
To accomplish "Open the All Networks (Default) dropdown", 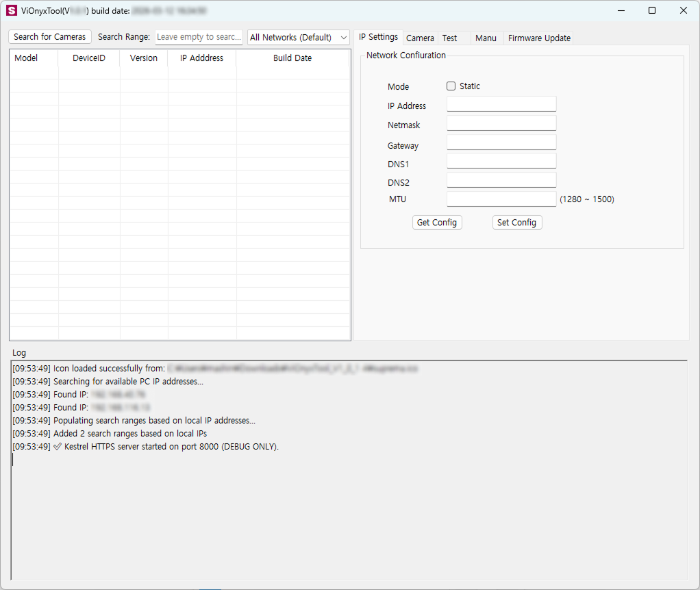I will 299,38.
